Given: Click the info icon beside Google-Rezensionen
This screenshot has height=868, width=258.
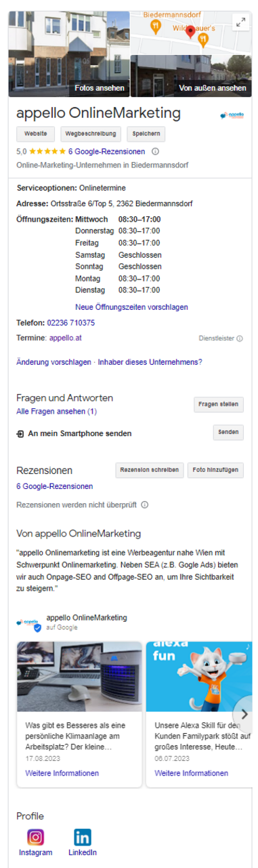Looking at the screenshot, I should pyautogui.click(x=155, y=151).
